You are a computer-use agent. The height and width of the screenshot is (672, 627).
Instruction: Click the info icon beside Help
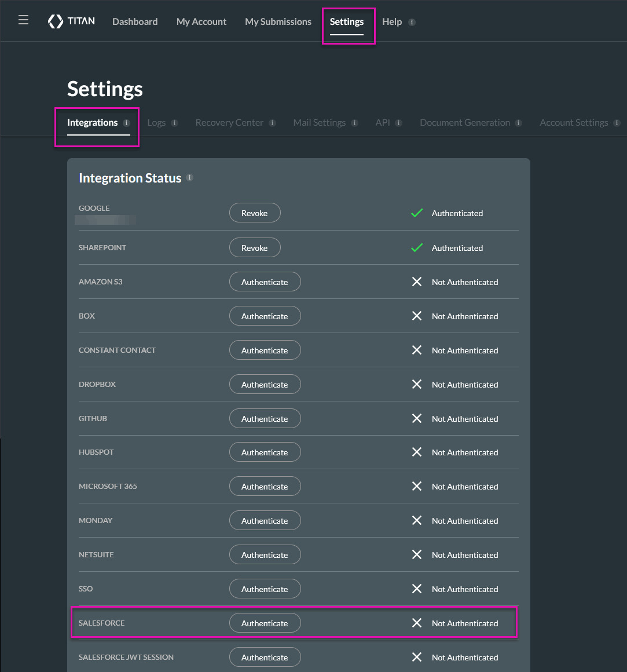click(412, 22)
